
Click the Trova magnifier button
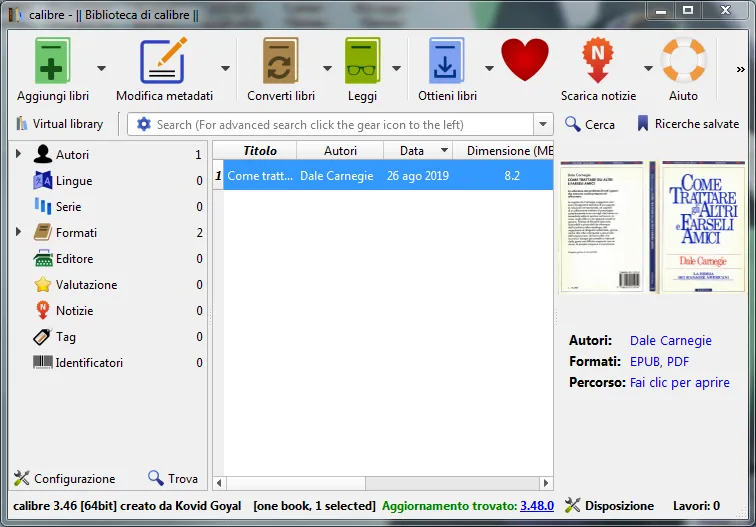[173, 478]
